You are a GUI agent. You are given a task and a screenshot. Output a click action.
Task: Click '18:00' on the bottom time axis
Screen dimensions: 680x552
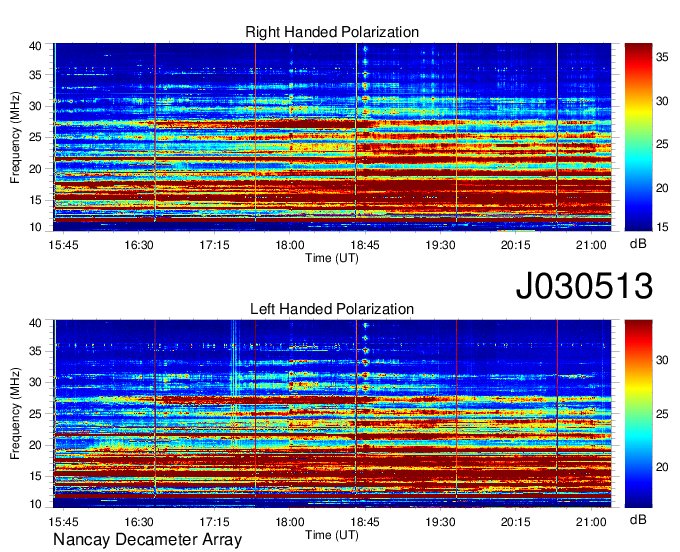[290, 522]
